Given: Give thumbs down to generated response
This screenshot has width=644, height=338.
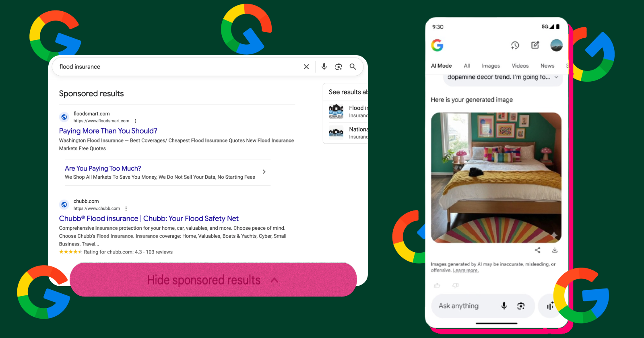Looking at the screenshot, I should (455, 286).
